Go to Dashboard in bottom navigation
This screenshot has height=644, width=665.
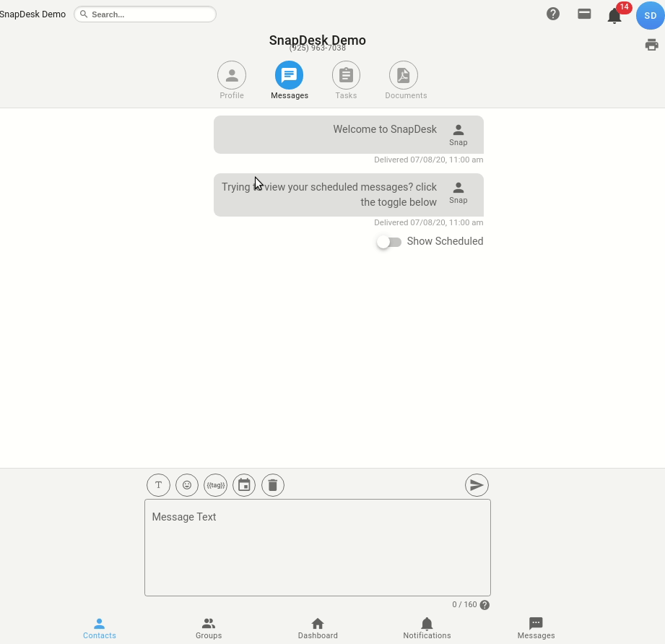click(x=318, y=629)
